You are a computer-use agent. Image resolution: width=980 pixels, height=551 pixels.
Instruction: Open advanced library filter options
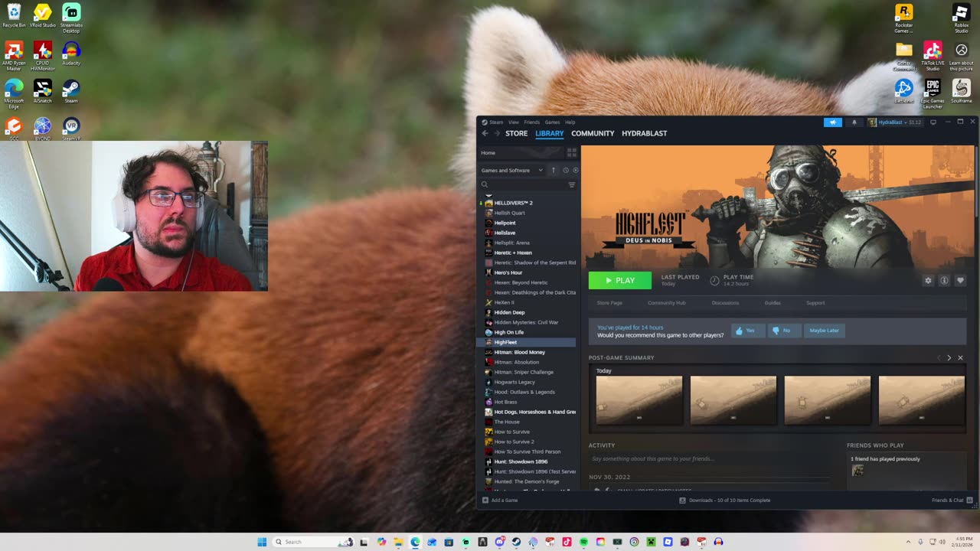tap(571, 184)
